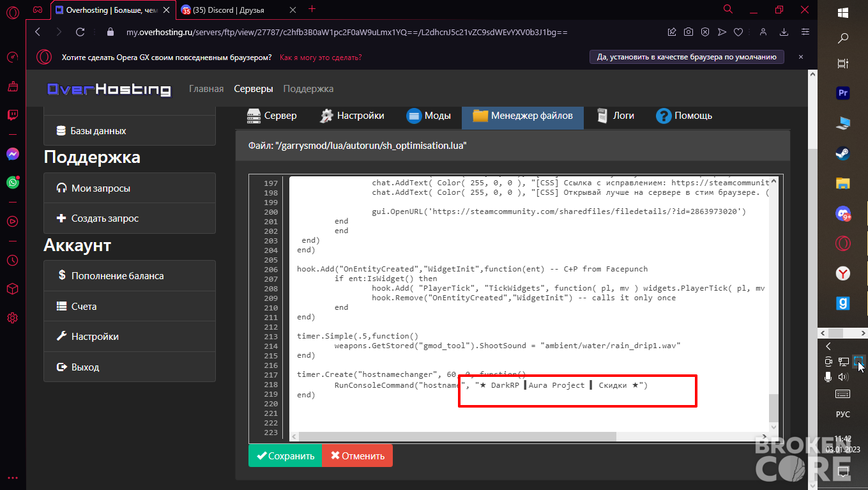Expand hidden system tray icons chevron
868x490 pixels.
coord(828,346)
